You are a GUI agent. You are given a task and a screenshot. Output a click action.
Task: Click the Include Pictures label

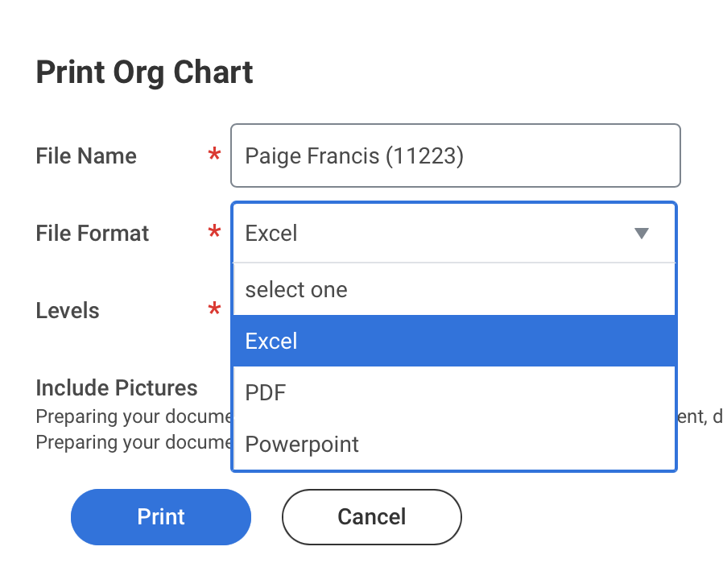coord(116,387)
